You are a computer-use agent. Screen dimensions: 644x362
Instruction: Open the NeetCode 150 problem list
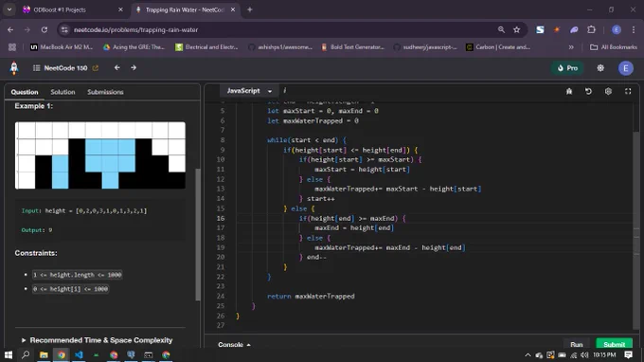tap(61, 68)
